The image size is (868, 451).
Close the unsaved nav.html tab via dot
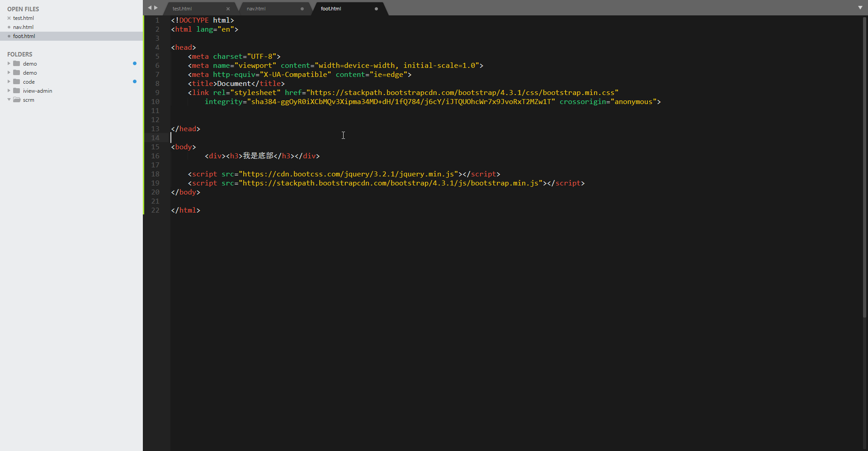tap(302, 9)
